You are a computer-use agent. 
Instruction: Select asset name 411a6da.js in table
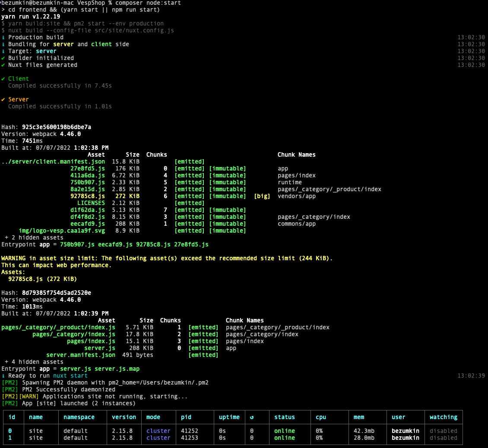[x=88, y=176]
